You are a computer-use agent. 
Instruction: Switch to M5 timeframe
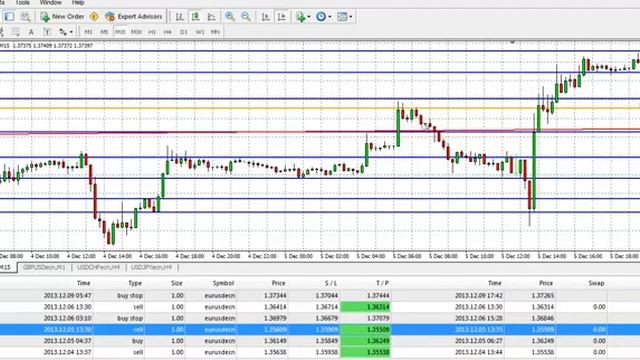(x=104, y=32)
